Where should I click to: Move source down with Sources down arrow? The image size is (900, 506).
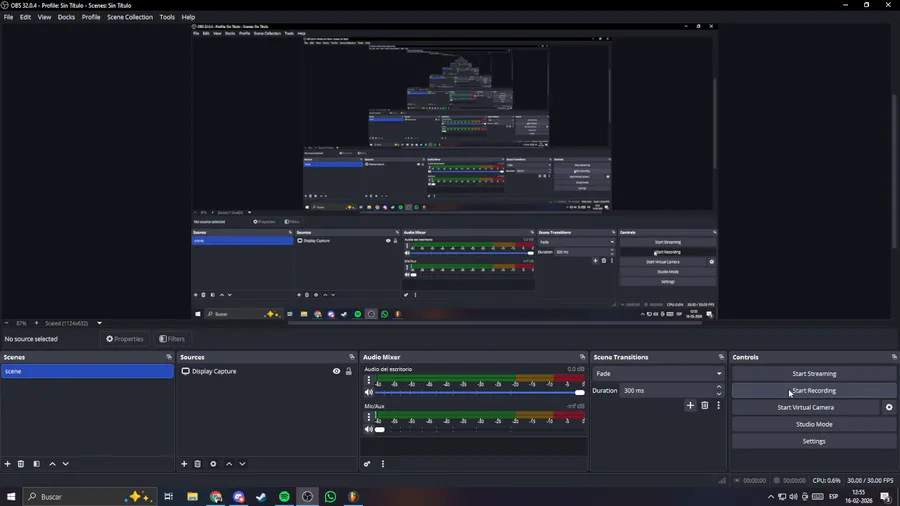[242, 464]
